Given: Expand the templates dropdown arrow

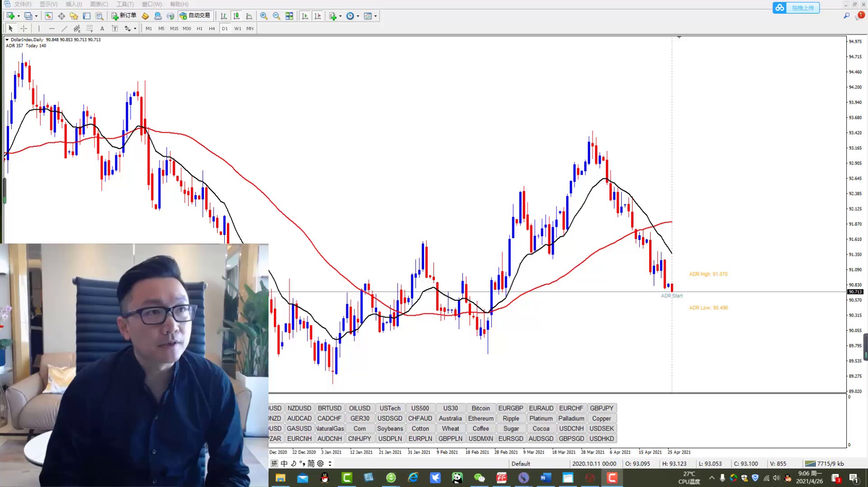Looking at the screenshot, I should coord(376,16).
